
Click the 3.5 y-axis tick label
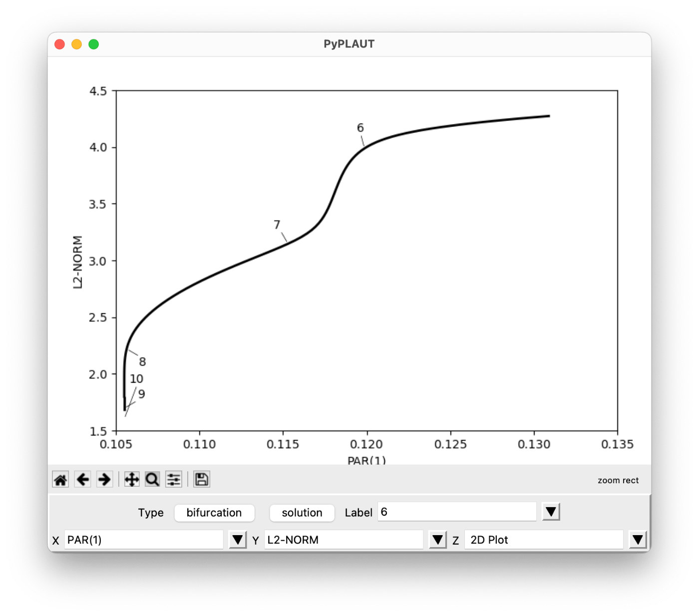pos(98,204)
